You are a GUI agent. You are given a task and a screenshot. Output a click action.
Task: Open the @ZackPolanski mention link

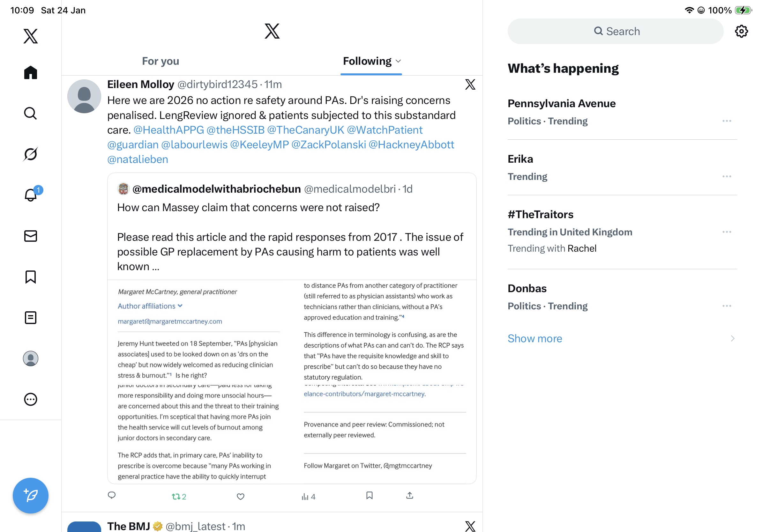(329, 144)
